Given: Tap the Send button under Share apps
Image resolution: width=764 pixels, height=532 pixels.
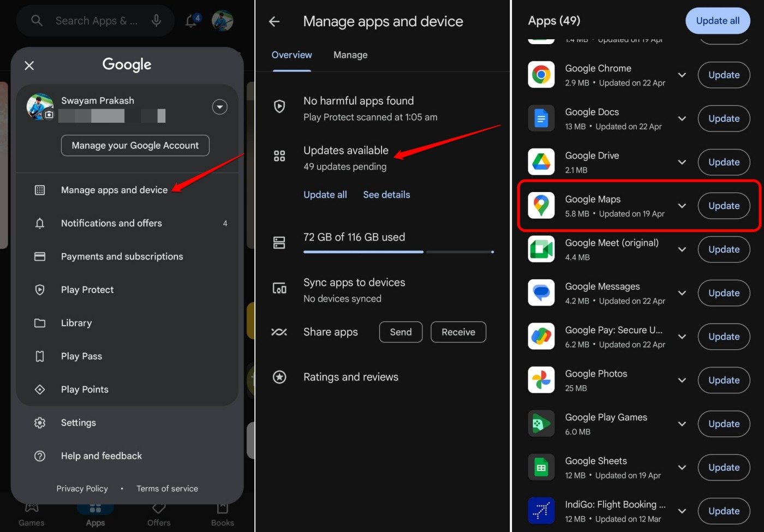Looking at the screenshot, I should tap(401, 332).
